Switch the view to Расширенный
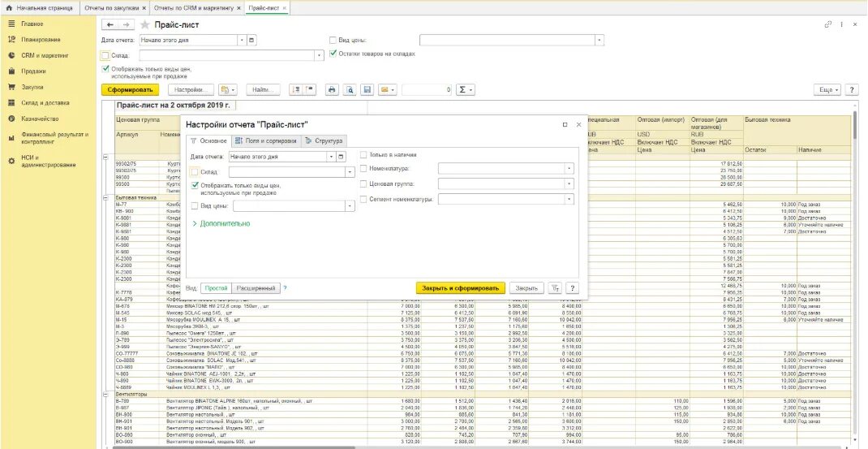868x449 pixels. point(256,288)
